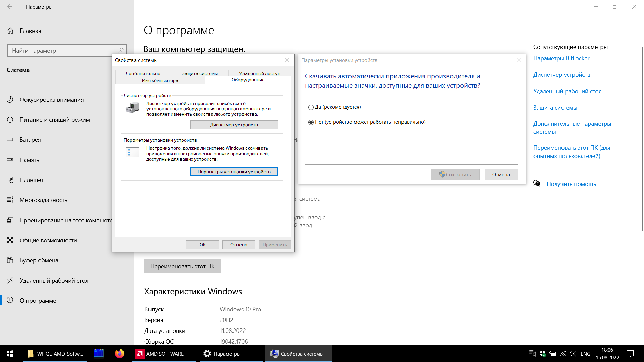The image size is (644, 362).
Task: Open the Имя компьютера tab
Action: click(x=160, y=80)
